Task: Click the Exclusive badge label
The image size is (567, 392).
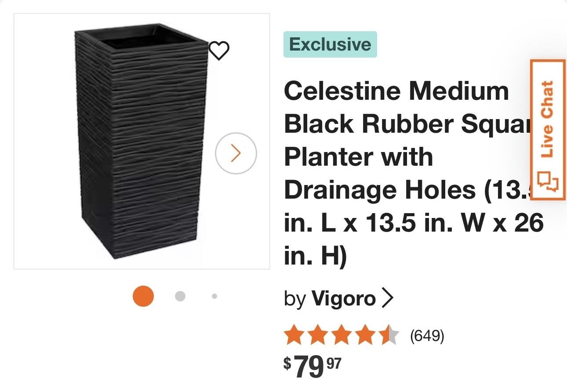Action: [330, 44]
